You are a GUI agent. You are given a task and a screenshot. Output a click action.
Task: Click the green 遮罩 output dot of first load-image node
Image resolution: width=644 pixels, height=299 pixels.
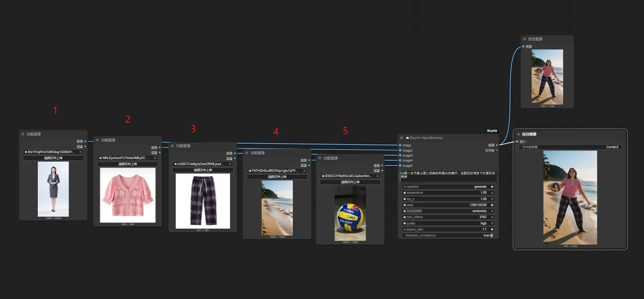(x=85, y=146)
